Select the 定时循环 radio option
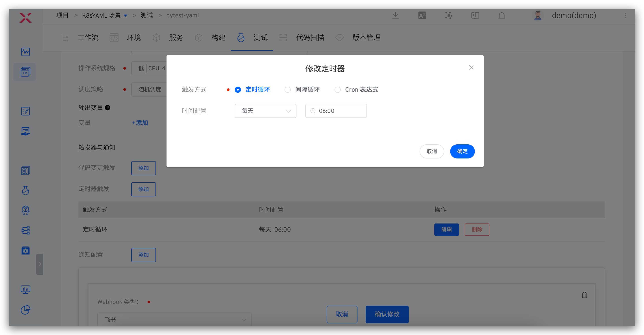The image size is (644, 335). click(238, 89)
